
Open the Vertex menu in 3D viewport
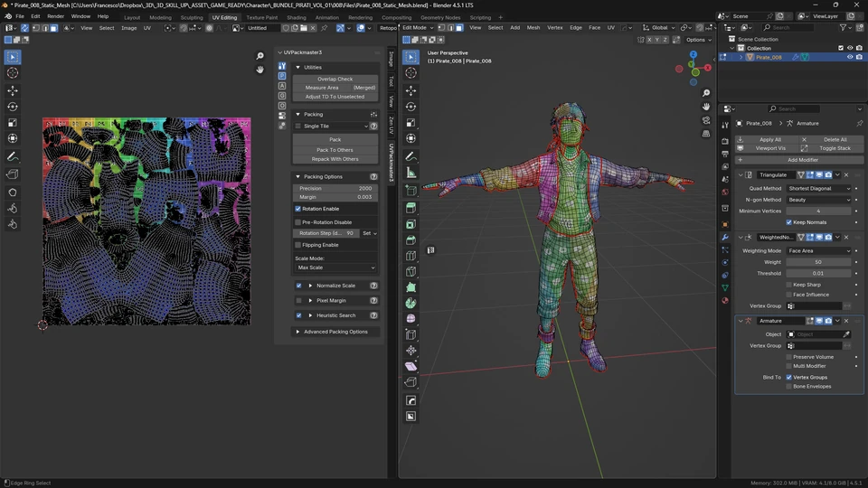click(x=554, y=28)
